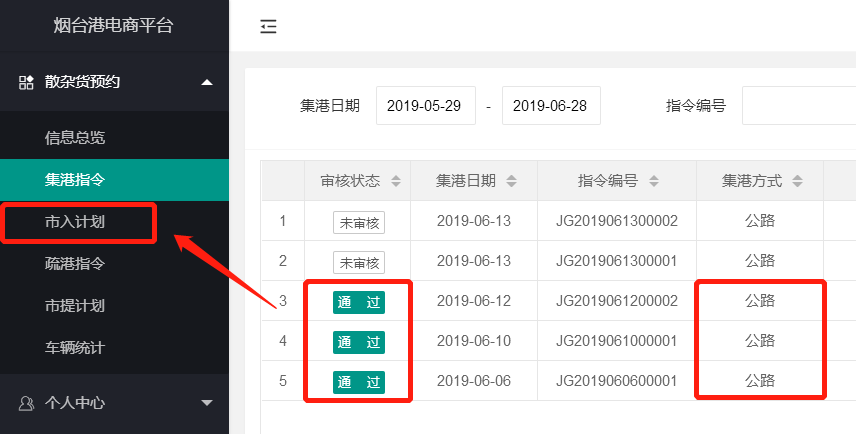The height and width of the screenshot is (434, 856).
Task: Collapse the 散杂货预约 menu arrow
Action: (207, 82)
